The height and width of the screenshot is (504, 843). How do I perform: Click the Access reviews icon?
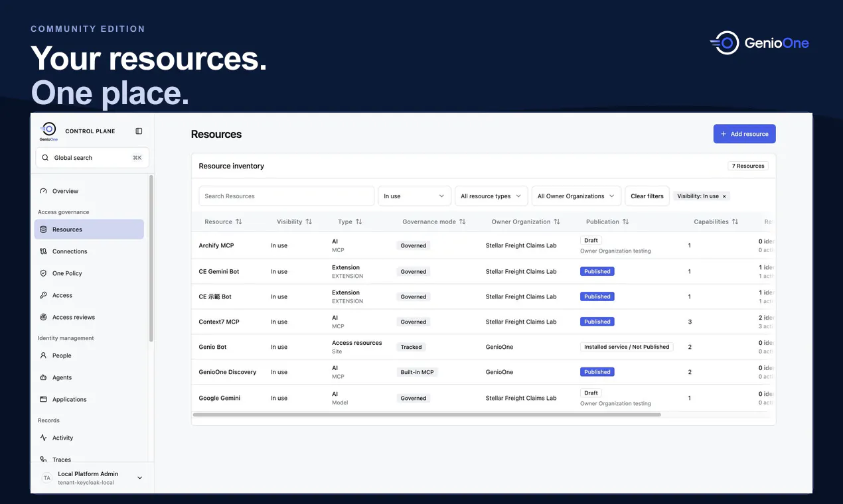[x=43, y=317]
